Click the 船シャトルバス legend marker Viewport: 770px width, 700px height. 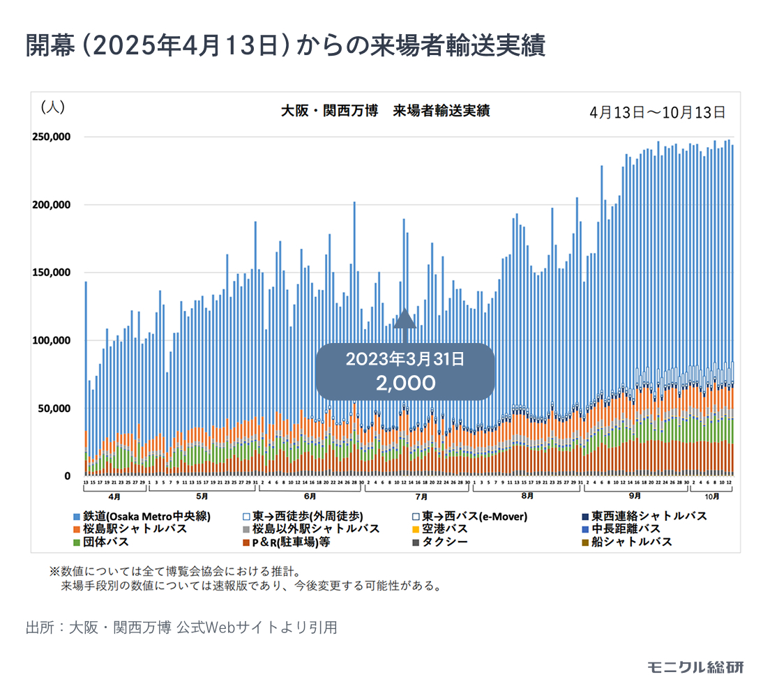[x=584, y=542]
